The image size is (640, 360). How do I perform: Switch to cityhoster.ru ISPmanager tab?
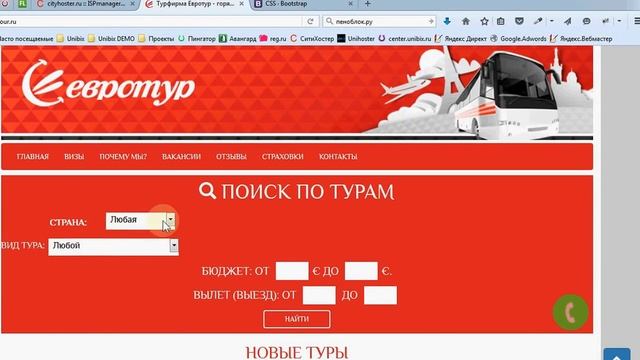point(86,4)
